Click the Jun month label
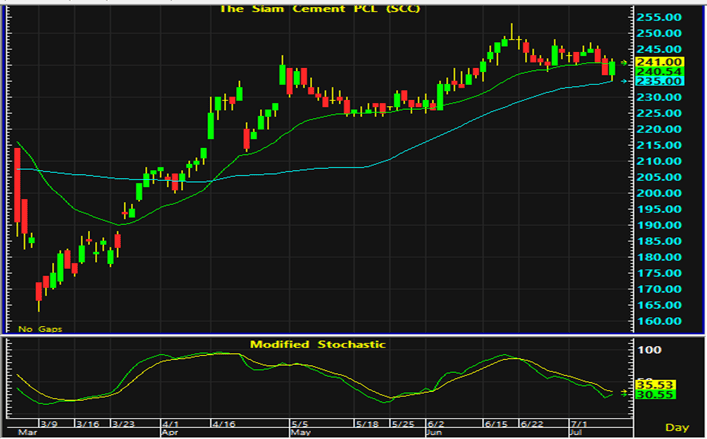 click(435, 433)
